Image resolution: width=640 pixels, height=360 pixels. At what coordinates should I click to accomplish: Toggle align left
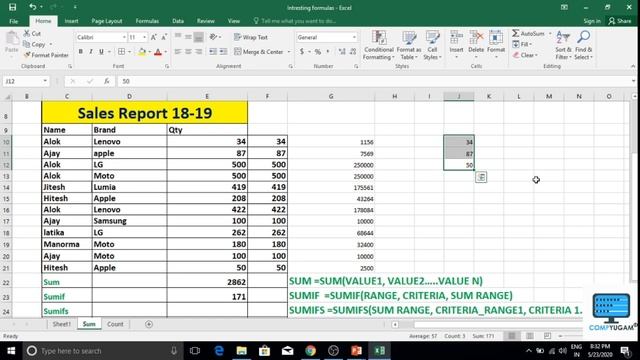[x=178, y=52]
